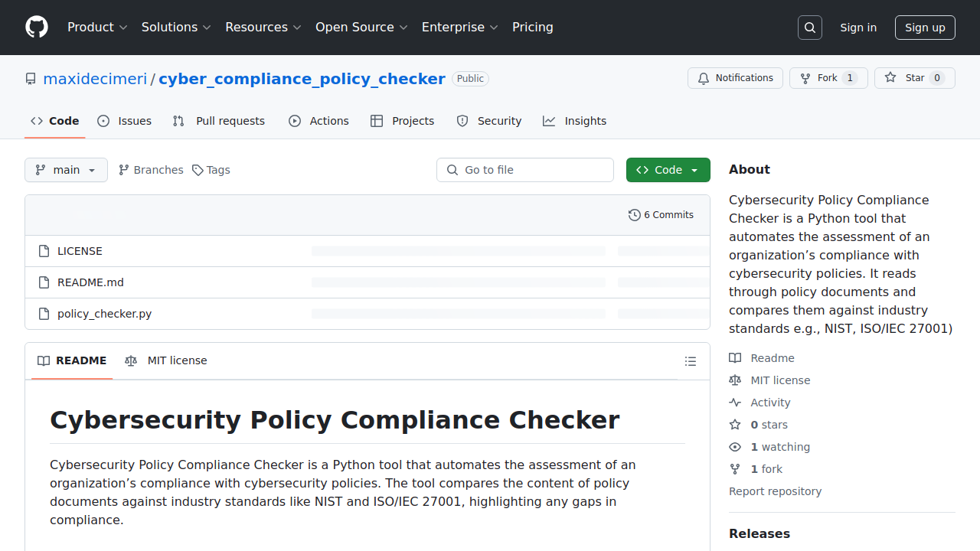Open the Releases heading link
The image size is (980, 551).
pyautogui.click(x=759, y=533)
